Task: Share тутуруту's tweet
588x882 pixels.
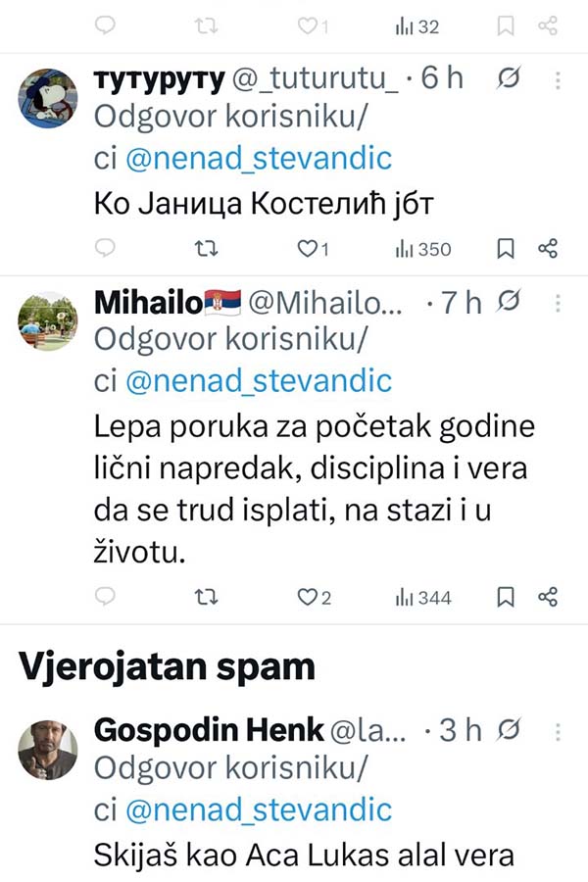Action: pyautogui.click(x=549, y=249)
